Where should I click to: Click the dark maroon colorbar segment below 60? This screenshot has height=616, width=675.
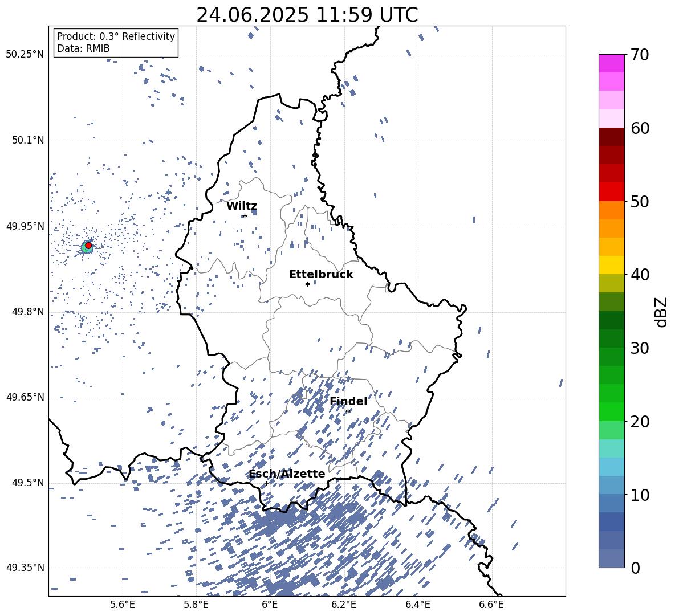pyautogui.click(x=611, y=137)
